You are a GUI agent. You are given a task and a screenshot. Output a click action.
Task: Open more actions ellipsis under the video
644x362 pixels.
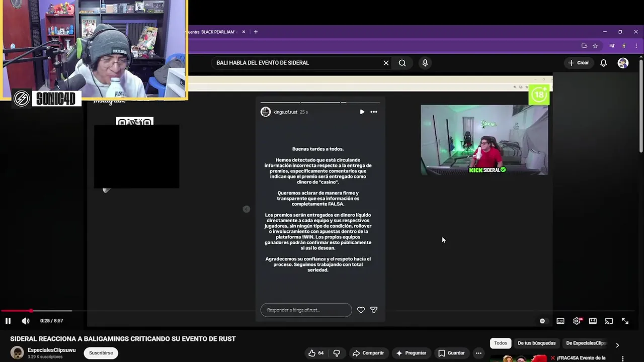click(478, 353)
